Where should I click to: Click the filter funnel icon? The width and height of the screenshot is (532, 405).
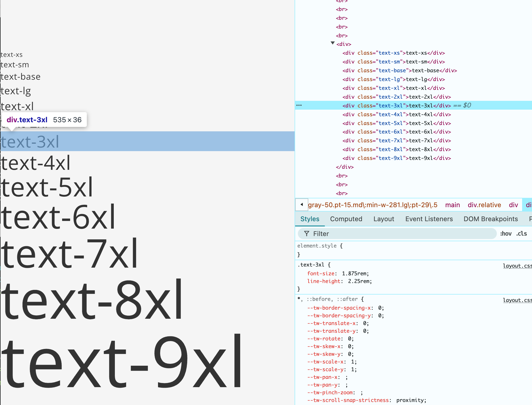click(x=307, y=234)
